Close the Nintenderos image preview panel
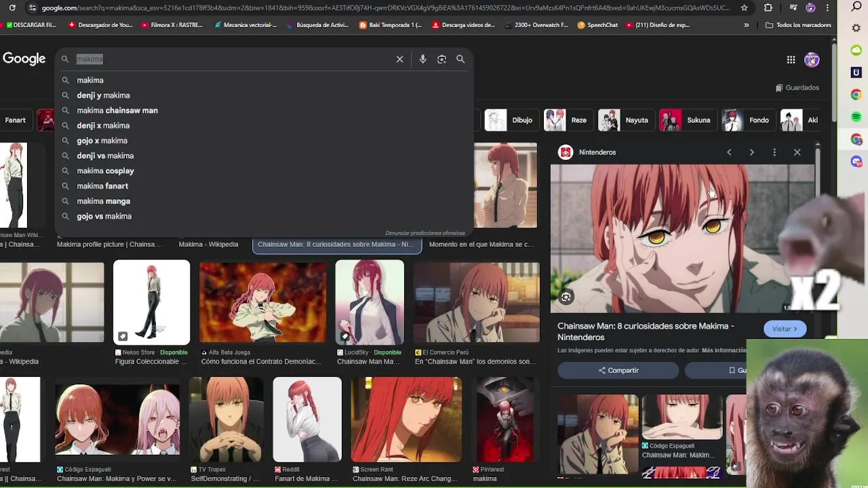The image size is (868, 488). [797, 152]
